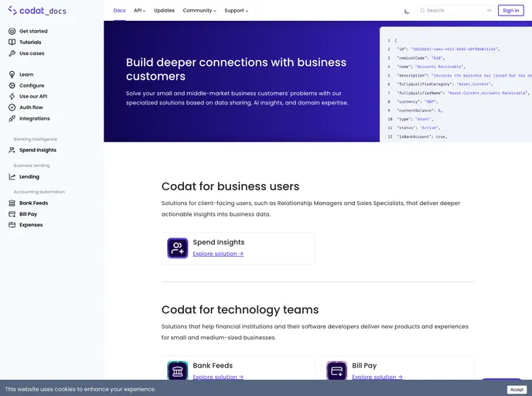532x396 pixels.
Task: Click the JSON code sample panel
Action: pos(455,84)
